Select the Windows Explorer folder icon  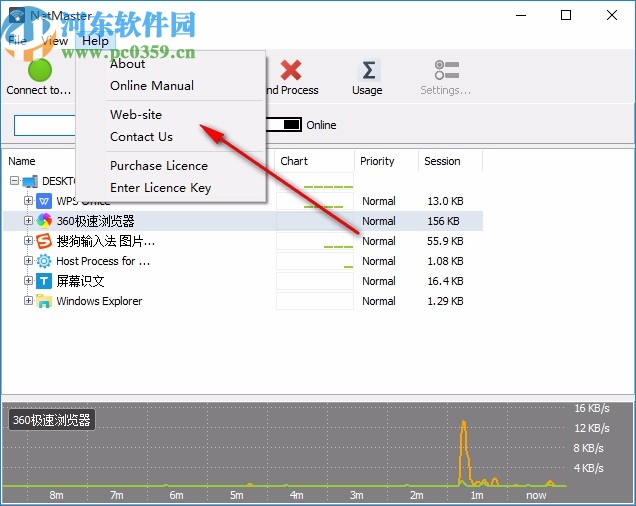click(x=44, y=301)
